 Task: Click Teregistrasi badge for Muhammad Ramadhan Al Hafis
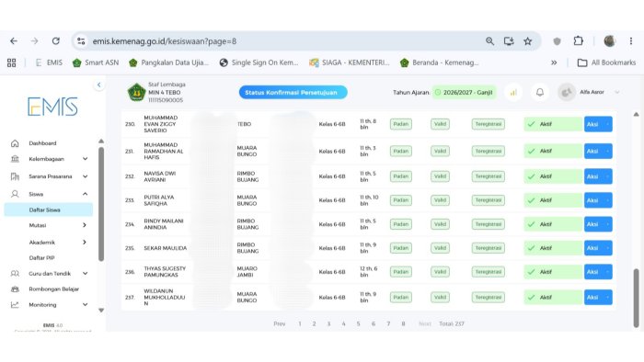pyautogui.click(x=488, y=152)
